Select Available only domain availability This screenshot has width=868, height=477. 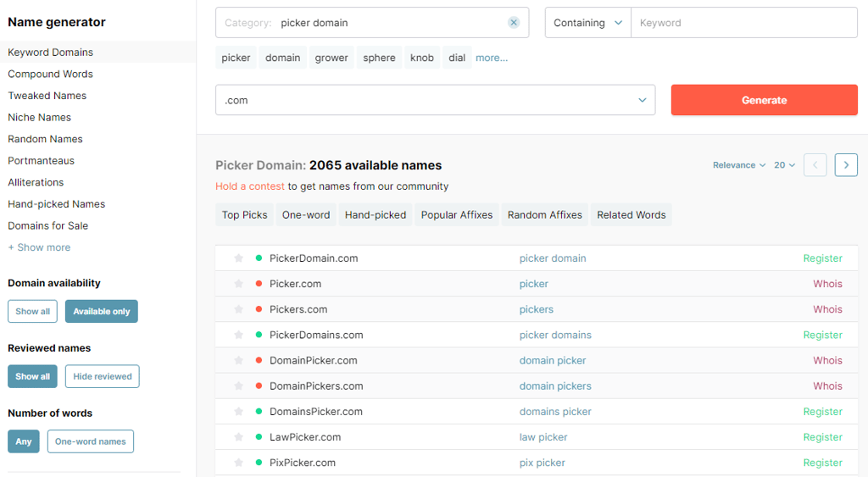pos(102,312)
